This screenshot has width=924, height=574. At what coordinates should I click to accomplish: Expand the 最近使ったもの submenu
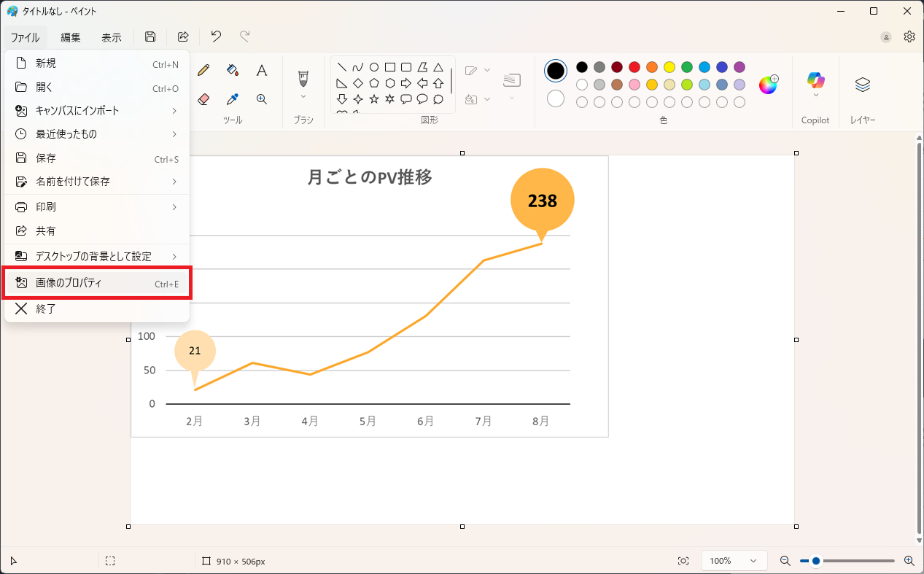(174, 134)
